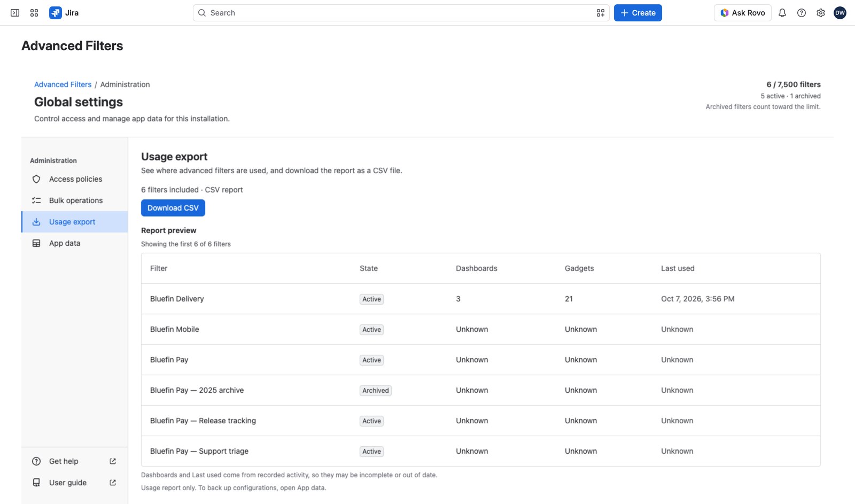Open Bulk operations section

(75, 200)
